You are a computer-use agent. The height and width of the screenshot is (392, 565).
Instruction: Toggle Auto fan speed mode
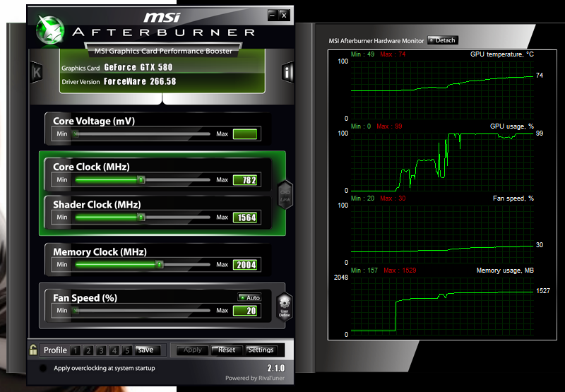click(x=249, y=297)
